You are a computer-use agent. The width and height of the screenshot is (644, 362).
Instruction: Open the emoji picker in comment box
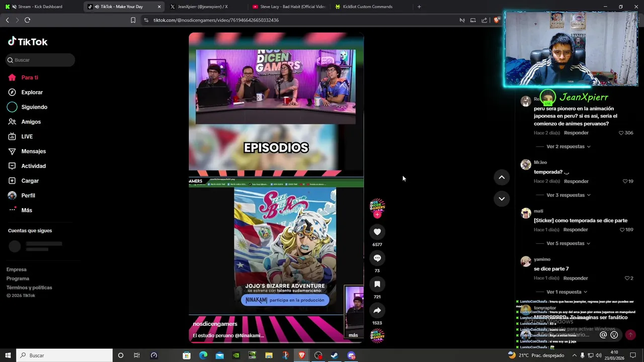pyautogui.click(x=614, y=335)
